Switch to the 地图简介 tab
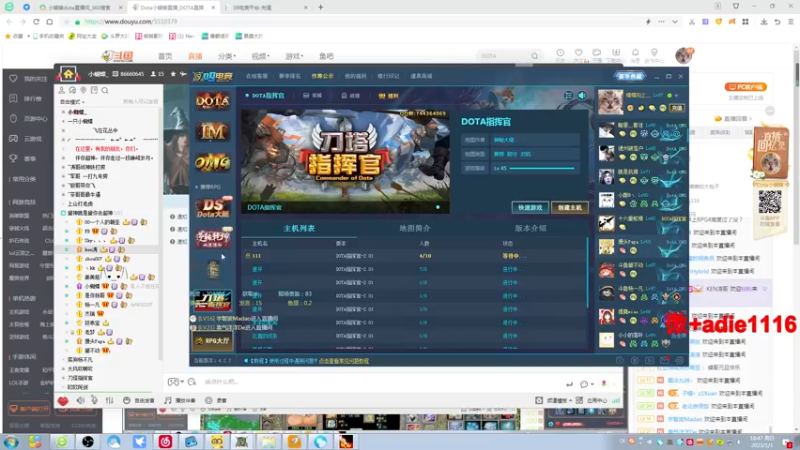 pos(415,228)
